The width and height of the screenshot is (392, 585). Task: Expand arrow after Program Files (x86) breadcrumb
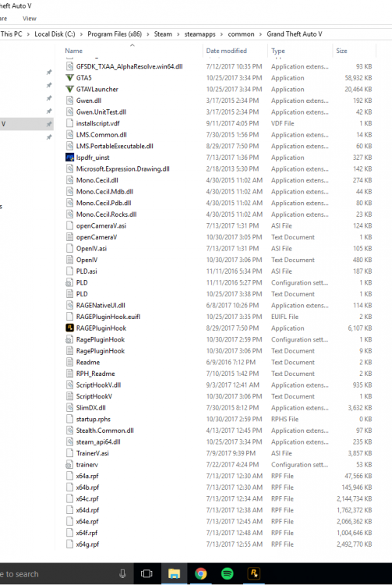point(148,34)
